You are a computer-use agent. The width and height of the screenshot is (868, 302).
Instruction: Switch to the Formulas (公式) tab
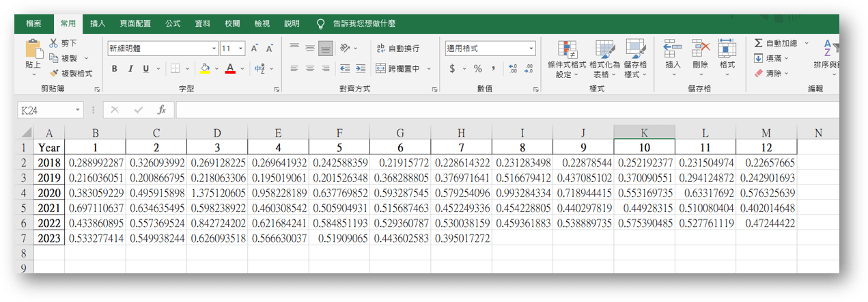click(x=173, y=23)
